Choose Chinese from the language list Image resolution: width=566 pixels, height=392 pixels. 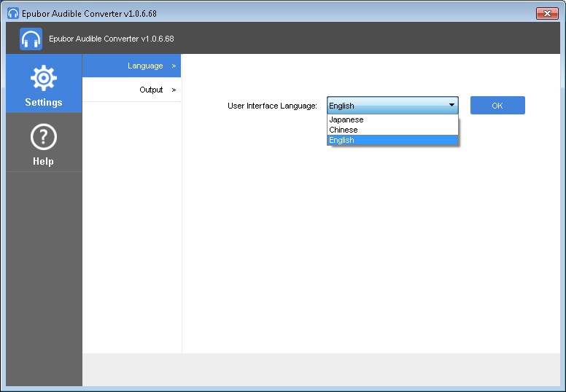pyautogui.click(x=392, y=130)
